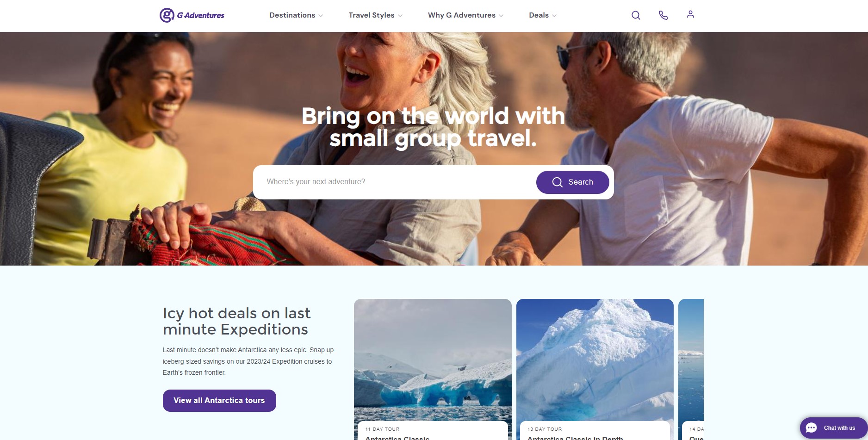This screenshot has height=440, width=868.
Task: Click View all Antarctica tours button
Action: 219,401
